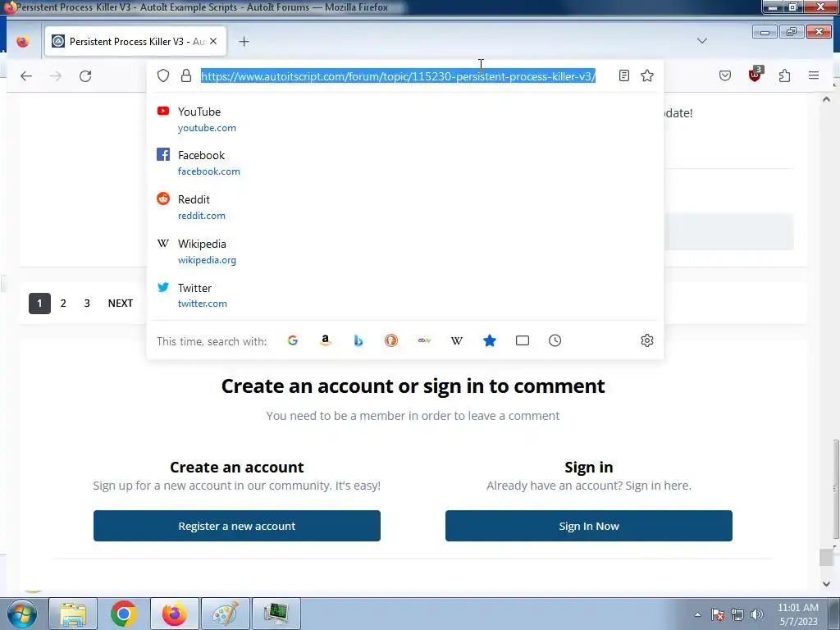Screen dimensions: 840x630
Task: Show hidden system tray icons
Action: (697, 614)
